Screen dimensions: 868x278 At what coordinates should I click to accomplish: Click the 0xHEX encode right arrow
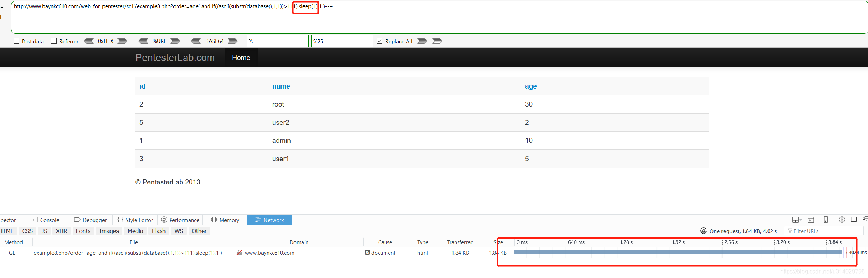(122, 41)
